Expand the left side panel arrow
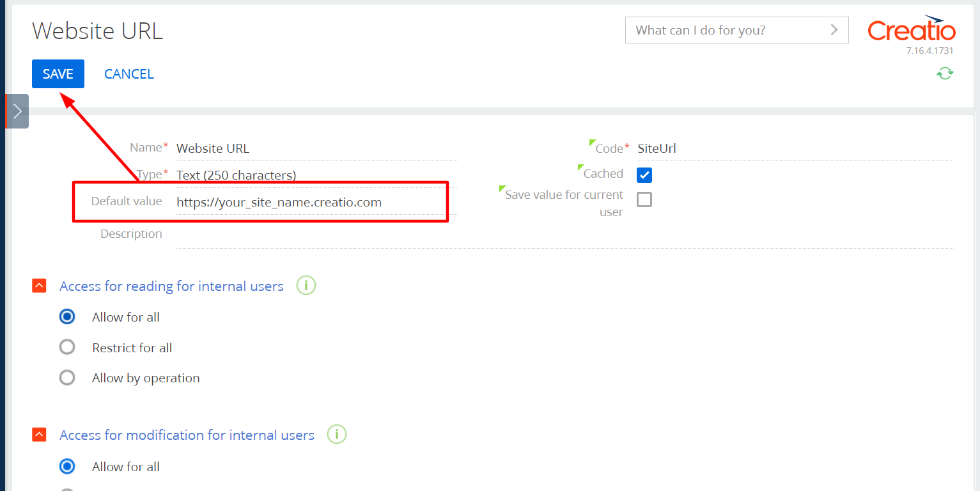The image size is (980, 491). (x=17, y=111)
